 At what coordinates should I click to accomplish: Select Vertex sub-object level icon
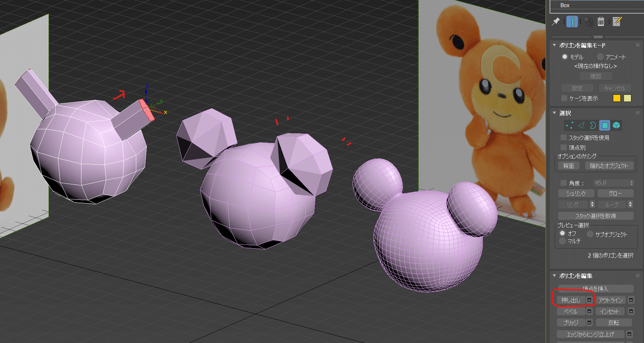pos(570,125)
